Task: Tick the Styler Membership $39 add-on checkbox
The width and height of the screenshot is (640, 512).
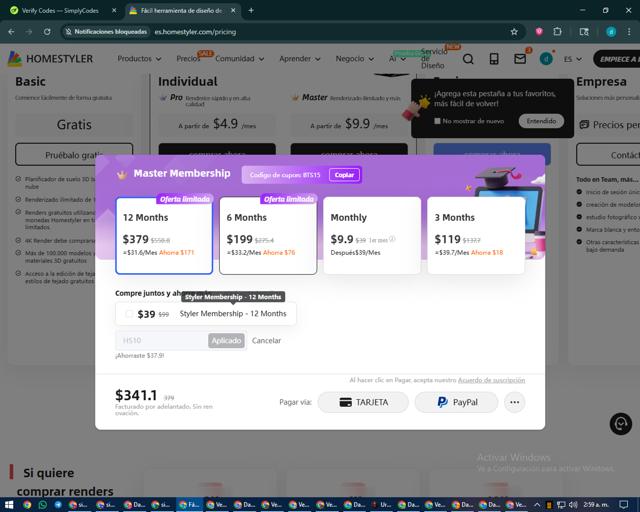Action: point(129,314)
